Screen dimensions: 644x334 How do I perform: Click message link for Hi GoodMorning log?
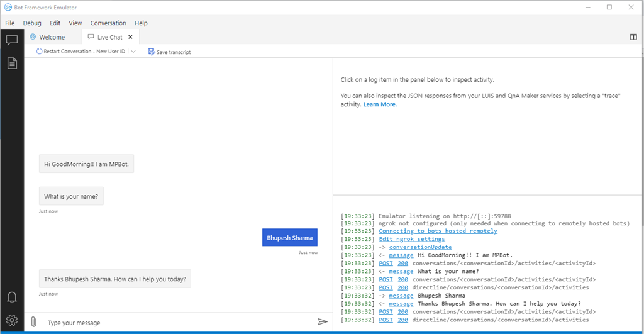401,255
